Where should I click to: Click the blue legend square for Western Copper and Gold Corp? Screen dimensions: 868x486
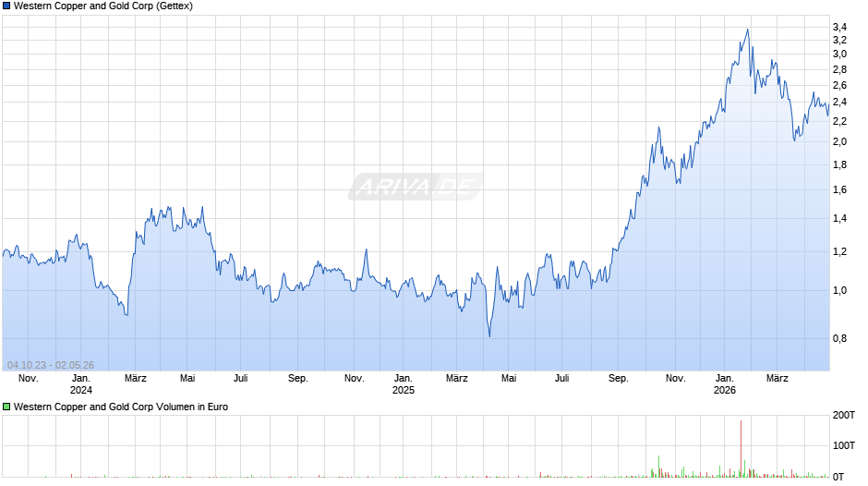pyautogui.click(x=6, y=6)
